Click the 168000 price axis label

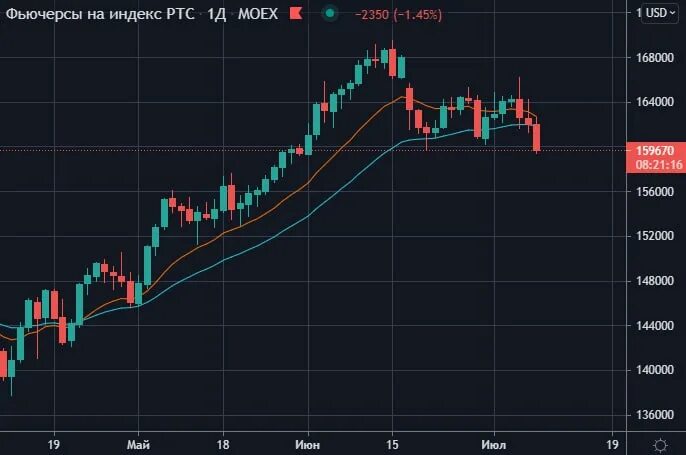654,57
